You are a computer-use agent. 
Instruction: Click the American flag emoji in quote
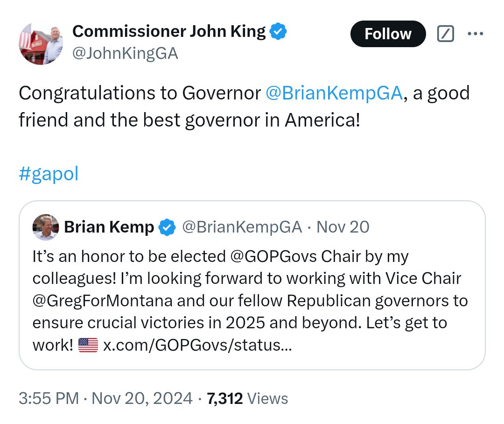pos(88,346)
